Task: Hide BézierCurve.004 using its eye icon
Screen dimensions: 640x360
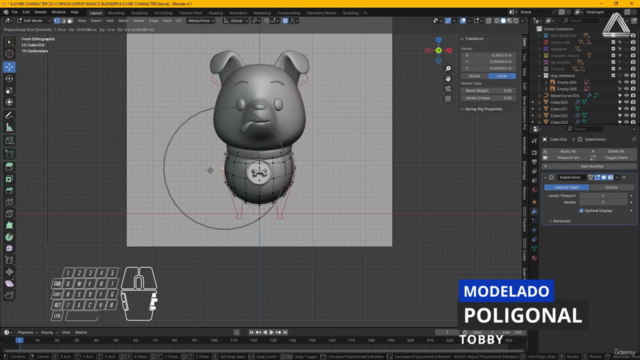Action: point(627,96)
